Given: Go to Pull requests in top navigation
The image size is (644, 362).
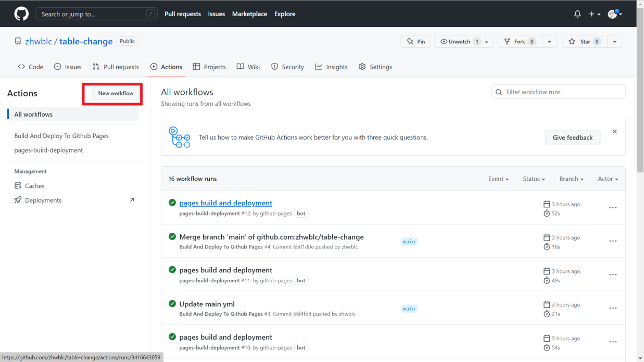Looking at the screenshot, I should [183, 14].
